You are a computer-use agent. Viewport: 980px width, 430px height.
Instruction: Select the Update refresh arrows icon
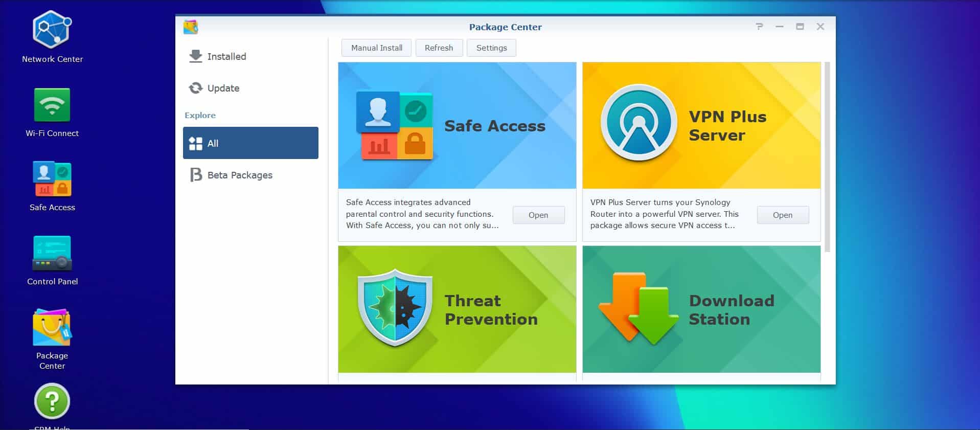click(195, 88)
